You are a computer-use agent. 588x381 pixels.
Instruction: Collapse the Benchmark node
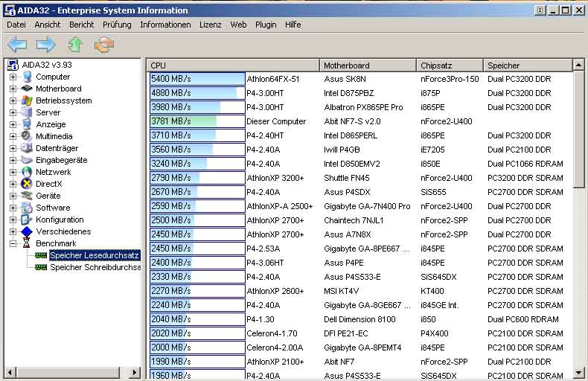point(13,243)
